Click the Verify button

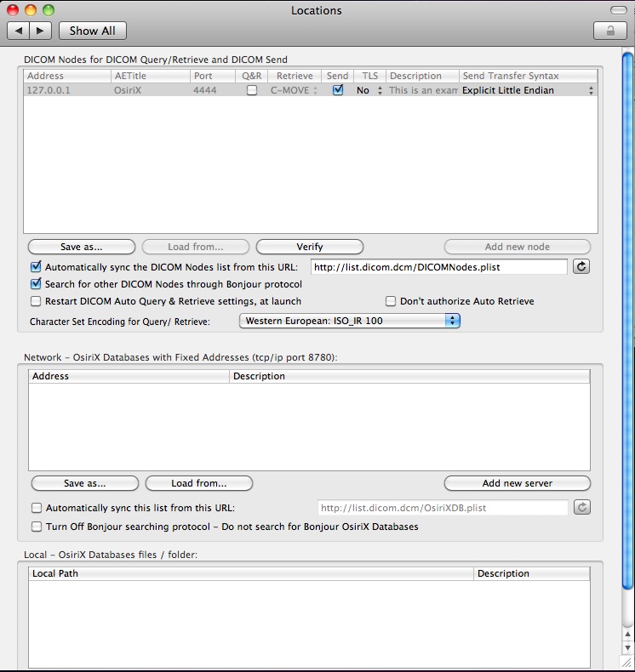[x=309, y=247]
